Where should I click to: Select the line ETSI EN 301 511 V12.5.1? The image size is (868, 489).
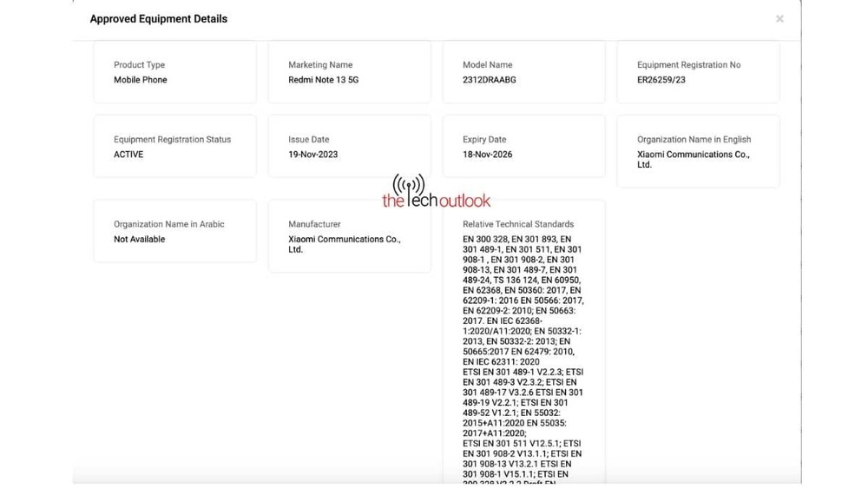point(522,444)
